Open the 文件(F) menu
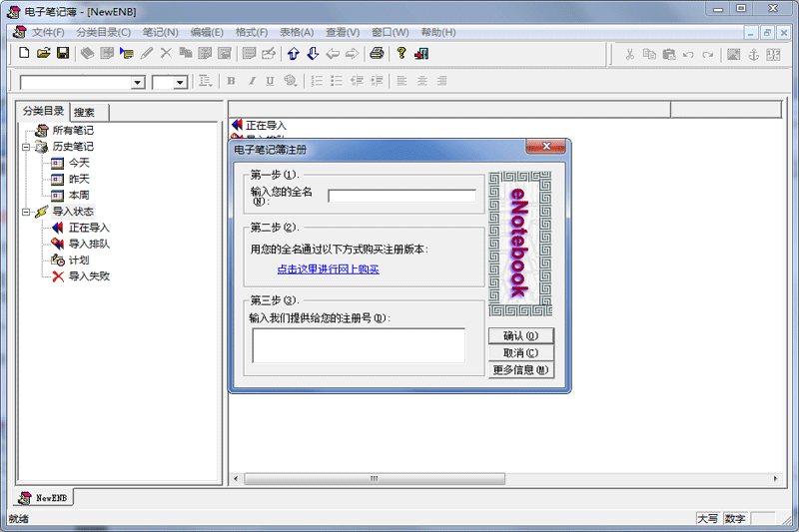Viewport: 799px width, 532px height. [x=48, y=33]
